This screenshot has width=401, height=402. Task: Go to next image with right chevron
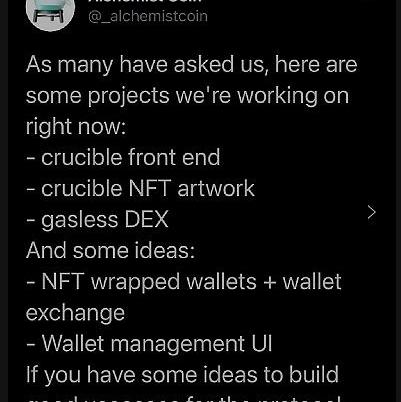coord(372,212)
